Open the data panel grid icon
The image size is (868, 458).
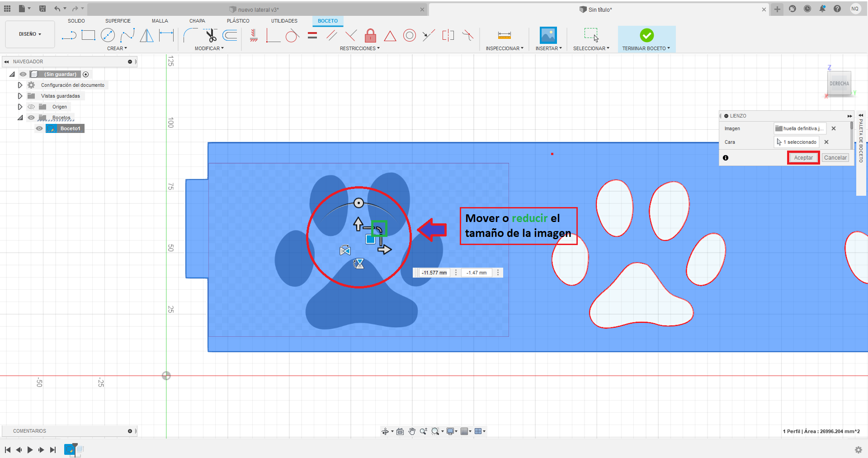(x=7, y=9)
